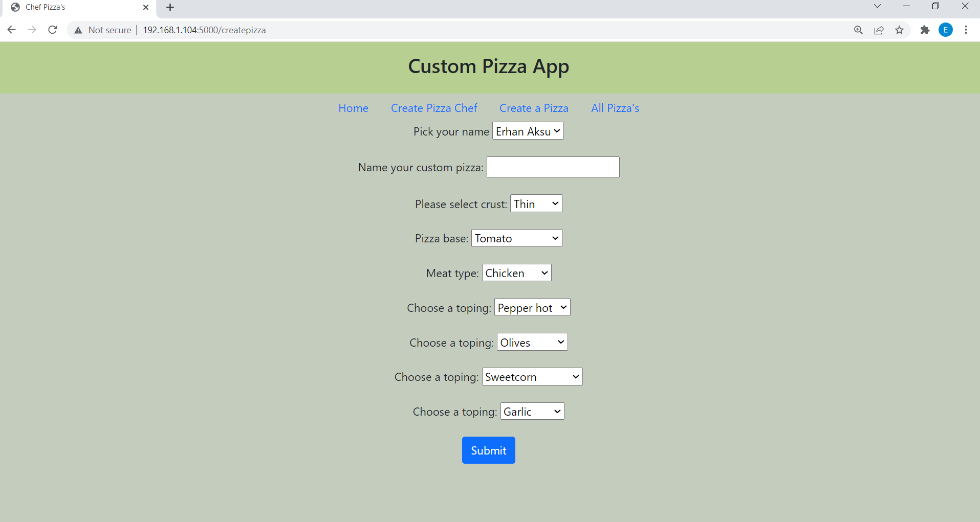Open the Pizza base dropdown showing Tomato
This screenshot has height=522, width=980.
[516, 238]
